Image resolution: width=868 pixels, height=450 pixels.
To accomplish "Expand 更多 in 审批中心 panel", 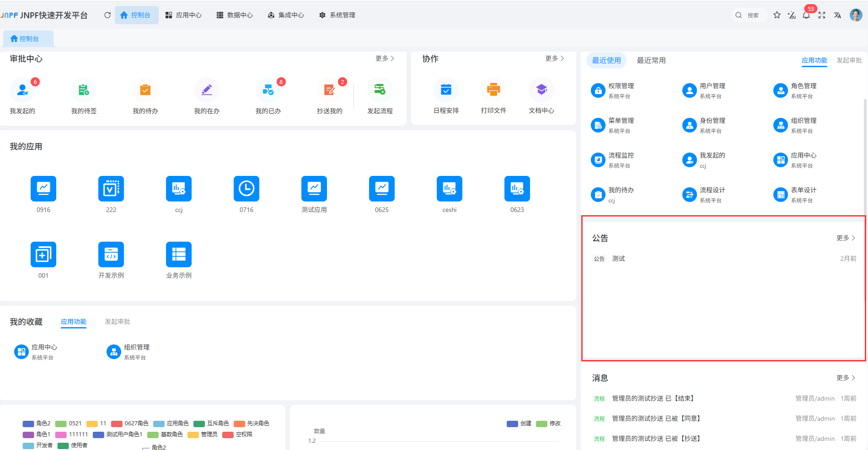I will 385,58.
